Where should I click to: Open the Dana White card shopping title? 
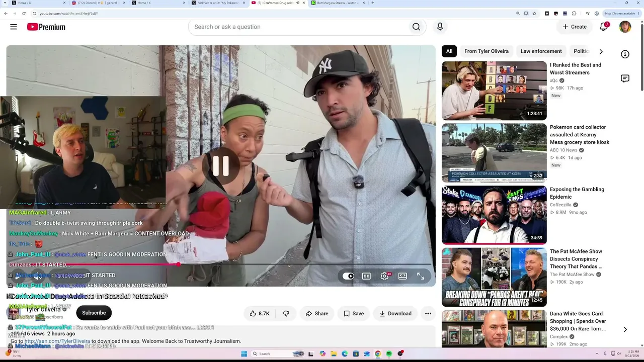coord(578,321)
